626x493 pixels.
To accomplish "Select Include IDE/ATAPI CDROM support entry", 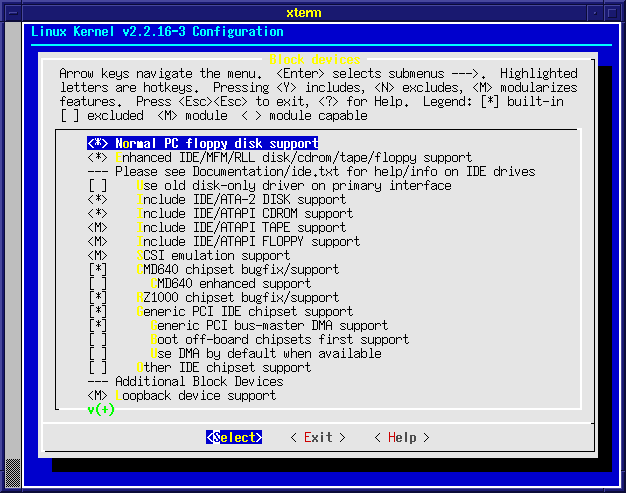I will click(x=245, y=214).
